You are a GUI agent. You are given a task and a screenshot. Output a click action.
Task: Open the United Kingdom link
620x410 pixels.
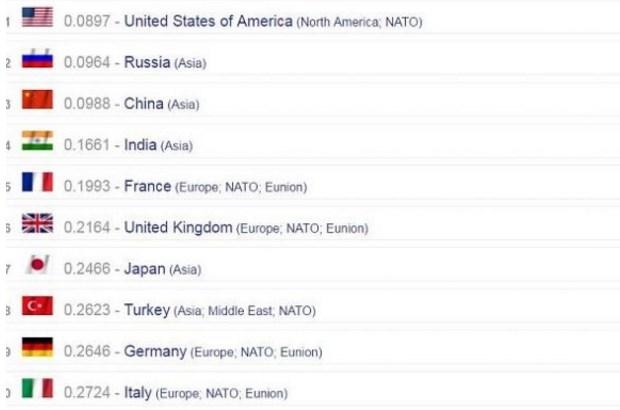[x=178, y=228]
